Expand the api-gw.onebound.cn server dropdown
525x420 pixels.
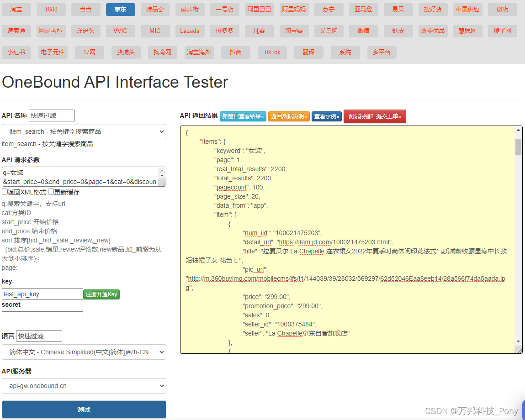(84, 386)
